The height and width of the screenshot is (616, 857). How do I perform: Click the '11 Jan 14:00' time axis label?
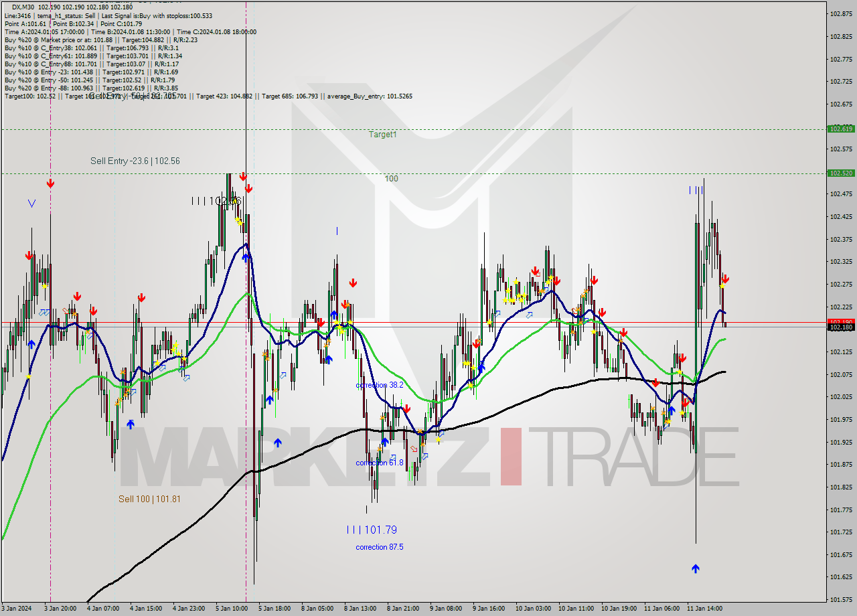[x=705, y=609]
